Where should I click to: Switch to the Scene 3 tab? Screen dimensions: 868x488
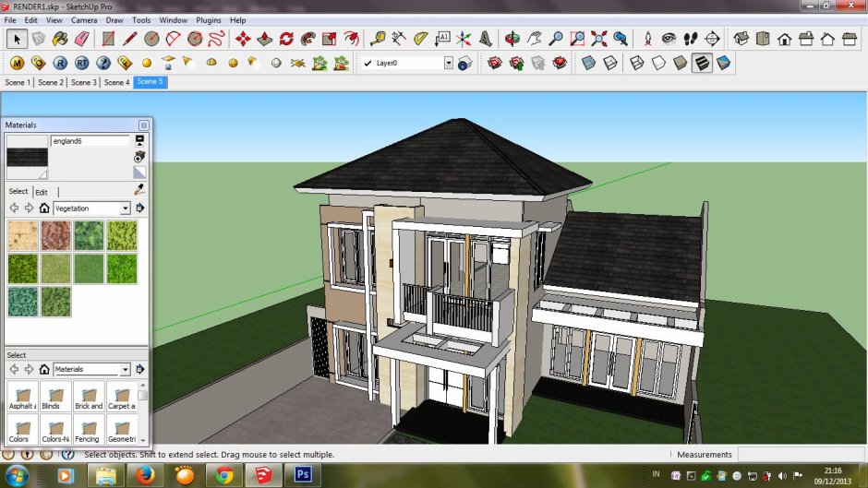tap(84, 82)
